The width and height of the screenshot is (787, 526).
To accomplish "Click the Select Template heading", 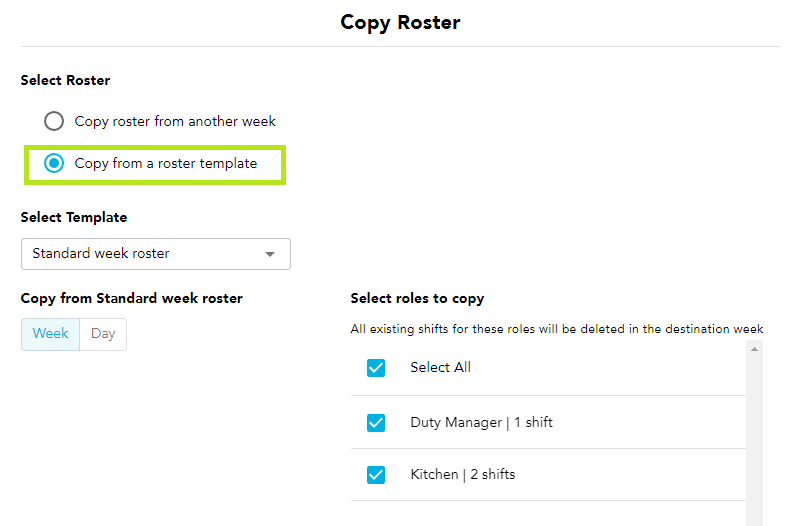I will (x=74, y=217).
